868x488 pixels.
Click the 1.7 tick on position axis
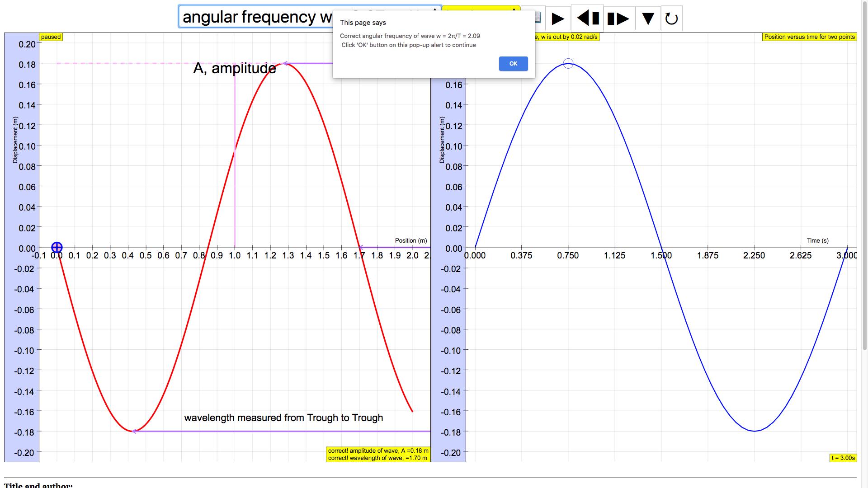pyautogui.click(x=359, y=256)
